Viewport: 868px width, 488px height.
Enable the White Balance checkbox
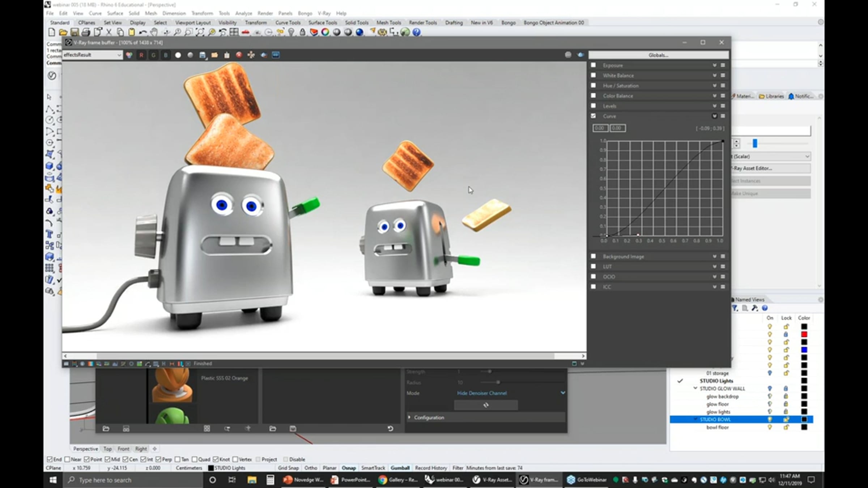(593, 76)
